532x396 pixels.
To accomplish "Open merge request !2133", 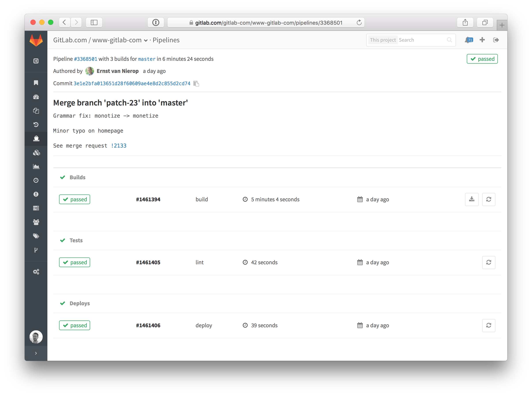I will click(119, 146).
